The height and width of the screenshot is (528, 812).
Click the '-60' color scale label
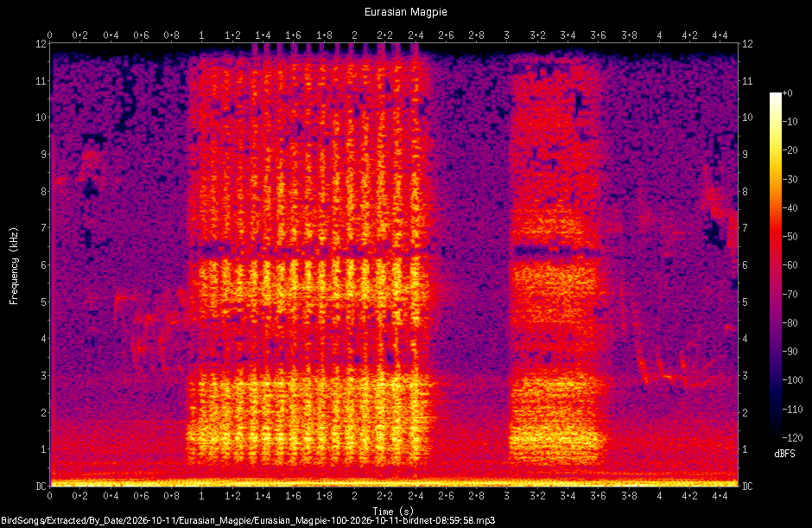[790, 265]
